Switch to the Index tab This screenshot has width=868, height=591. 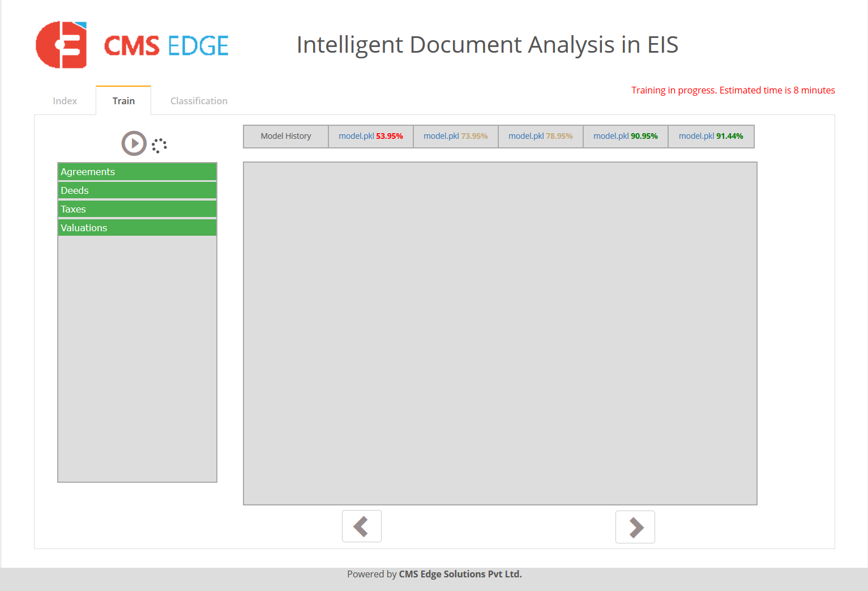[x=65, y=101]
